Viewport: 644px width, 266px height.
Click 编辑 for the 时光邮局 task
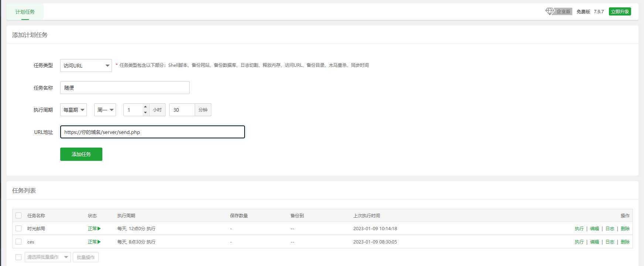pos(594,229)
